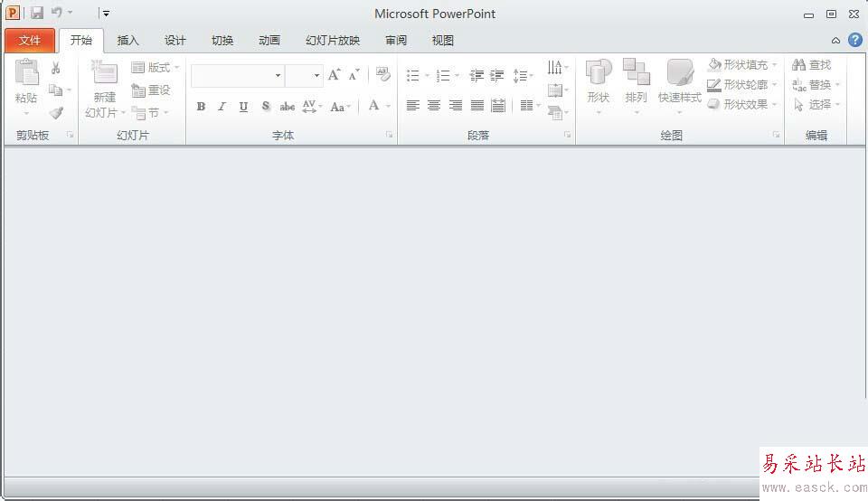
Task: Click the Increase Font Size icon
Action: click(x=334, y=75)
